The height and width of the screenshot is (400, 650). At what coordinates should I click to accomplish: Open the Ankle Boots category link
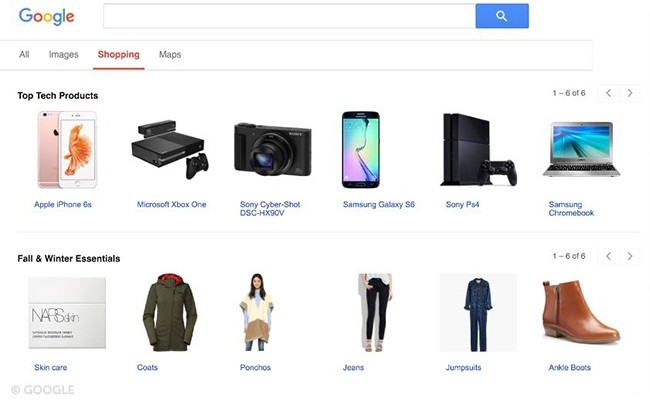click(570, 367)
